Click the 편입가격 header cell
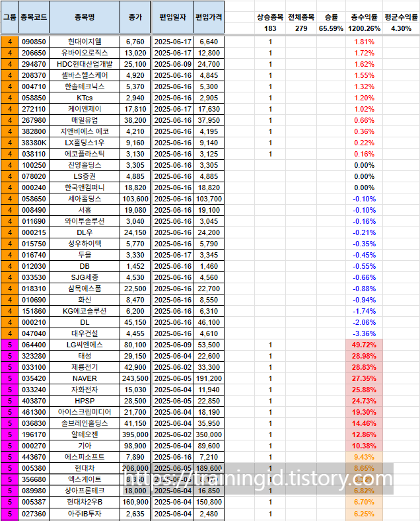This screenshot has width=420, height=521. [x=209, y=17]
